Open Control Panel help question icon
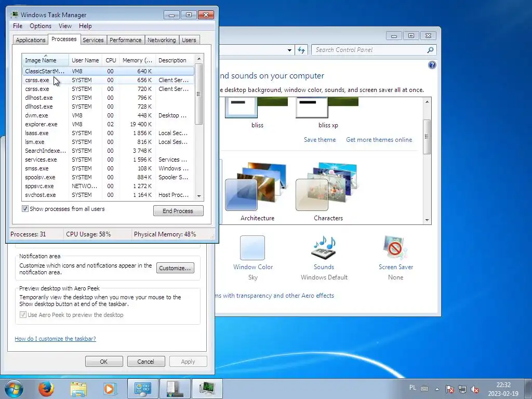 pyautogui.click(x=432, y=65)
